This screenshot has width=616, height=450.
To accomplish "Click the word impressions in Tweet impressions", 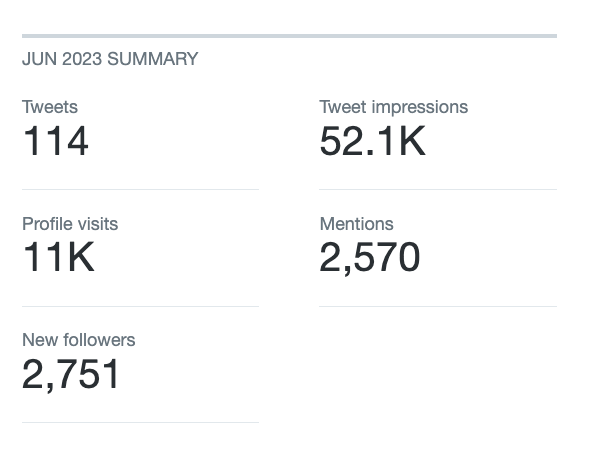I will click(417, 107).
